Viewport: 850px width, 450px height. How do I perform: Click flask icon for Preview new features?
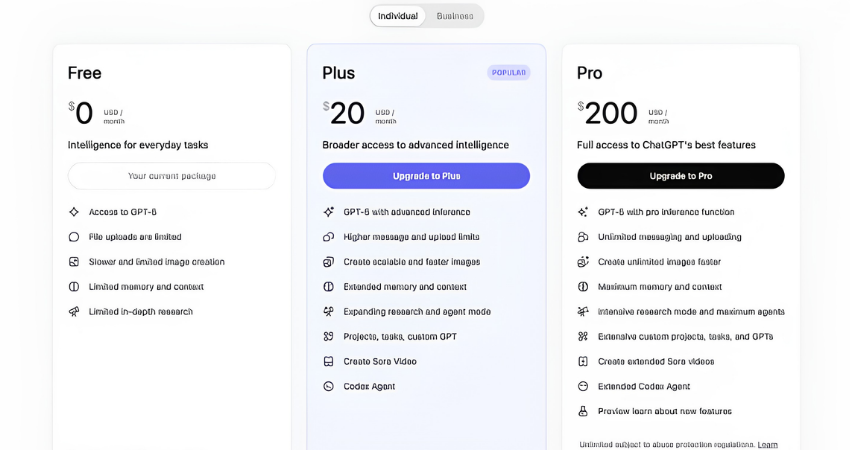(583, 412)
